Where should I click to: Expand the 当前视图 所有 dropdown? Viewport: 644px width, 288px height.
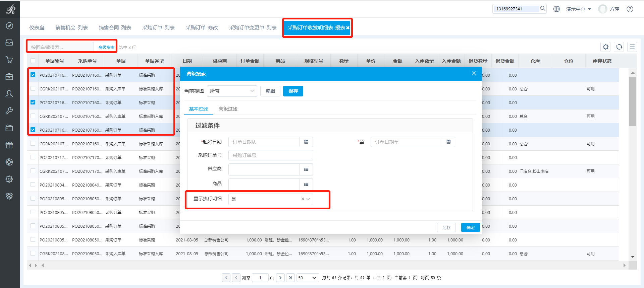pos(232,91)
